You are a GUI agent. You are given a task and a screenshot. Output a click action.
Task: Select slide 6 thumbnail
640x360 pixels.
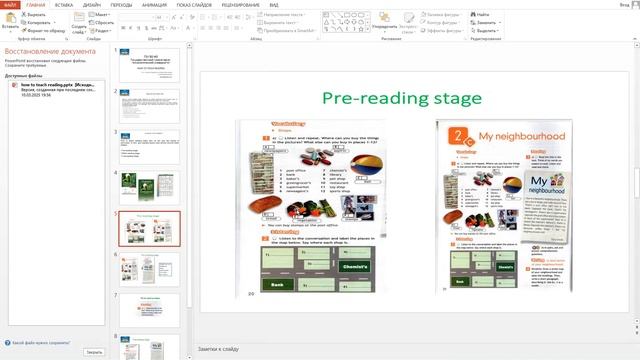(x=149, y=269)
